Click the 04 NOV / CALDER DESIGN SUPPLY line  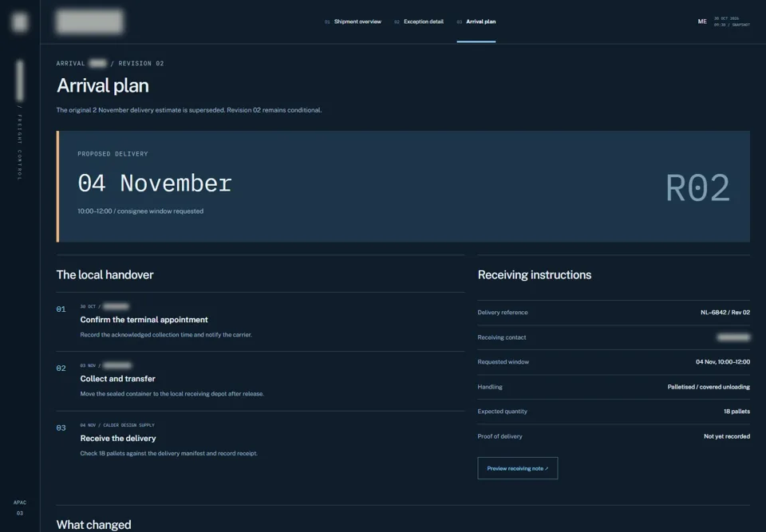(117, 425)
